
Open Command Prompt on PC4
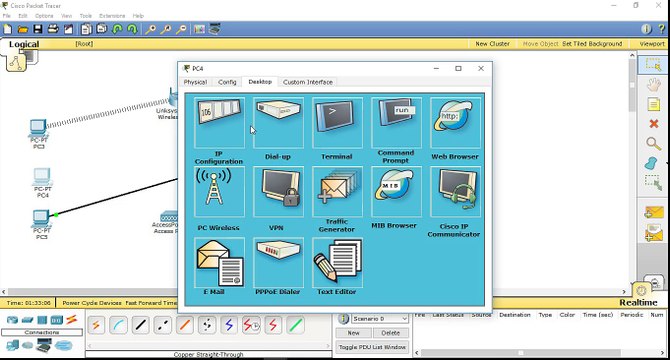[x=396, y=123]
